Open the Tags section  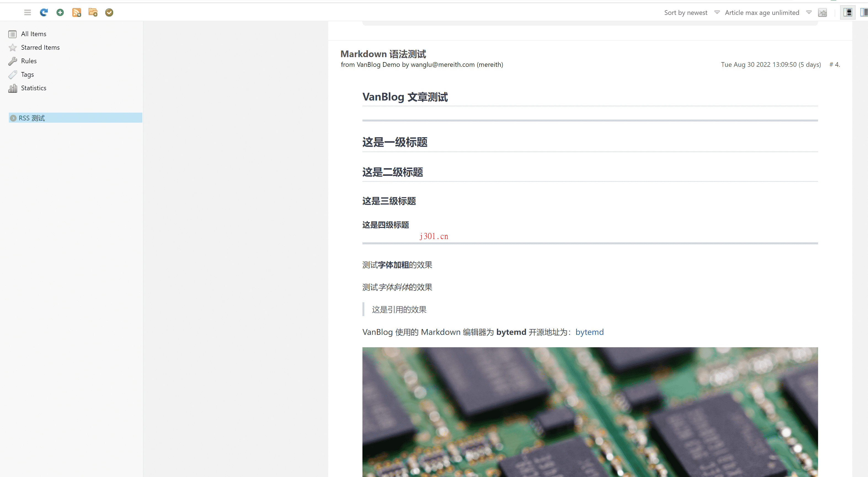(27, 74)
